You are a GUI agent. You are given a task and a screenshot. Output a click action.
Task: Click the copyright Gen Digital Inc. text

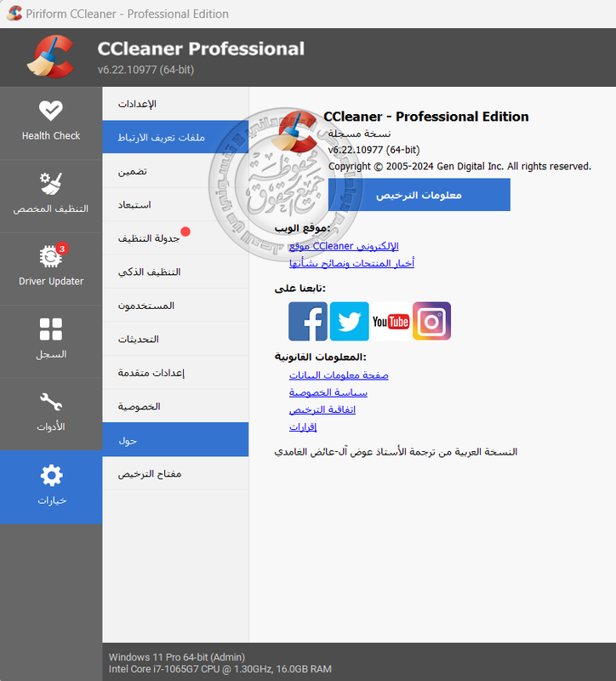[459, 166]
